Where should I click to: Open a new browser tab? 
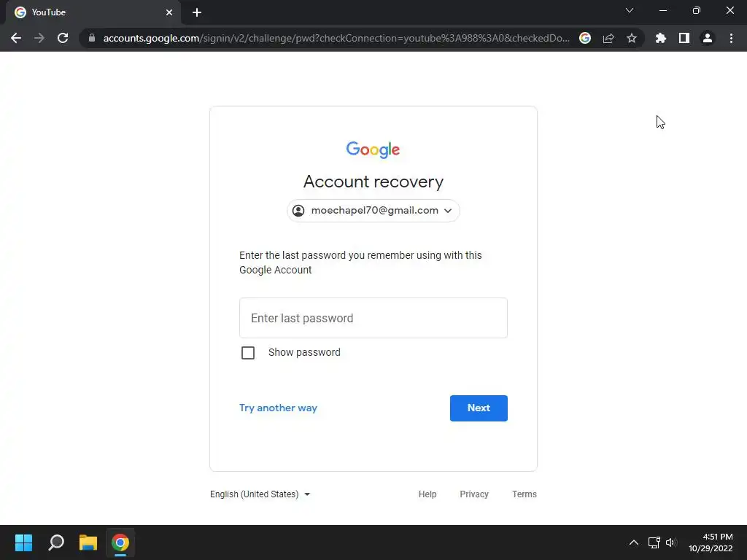197,12
